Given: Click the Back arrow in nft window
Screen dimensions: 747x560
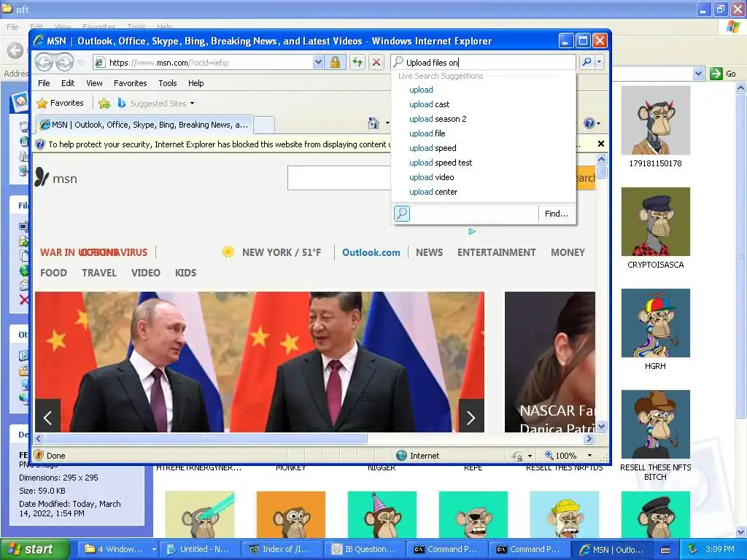Looking at the screenshot, I should point(15,50).
